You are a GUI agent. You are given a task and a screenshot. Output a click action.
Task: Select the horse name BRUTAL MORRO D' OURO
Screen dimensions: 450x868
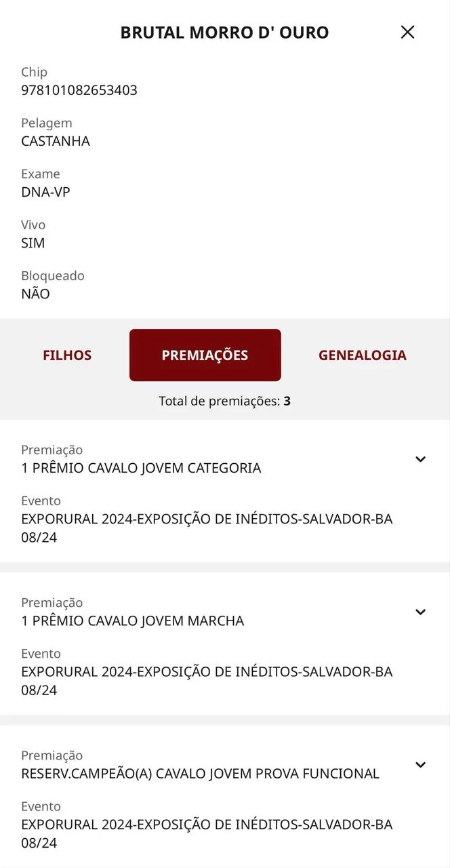click(x=224, y=32)
